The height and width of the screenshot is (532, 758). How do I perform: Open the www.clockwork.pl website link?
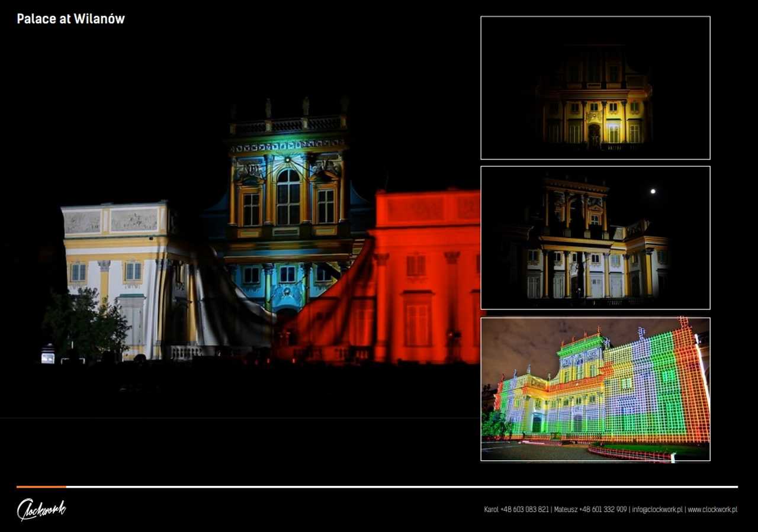(712, 510)
